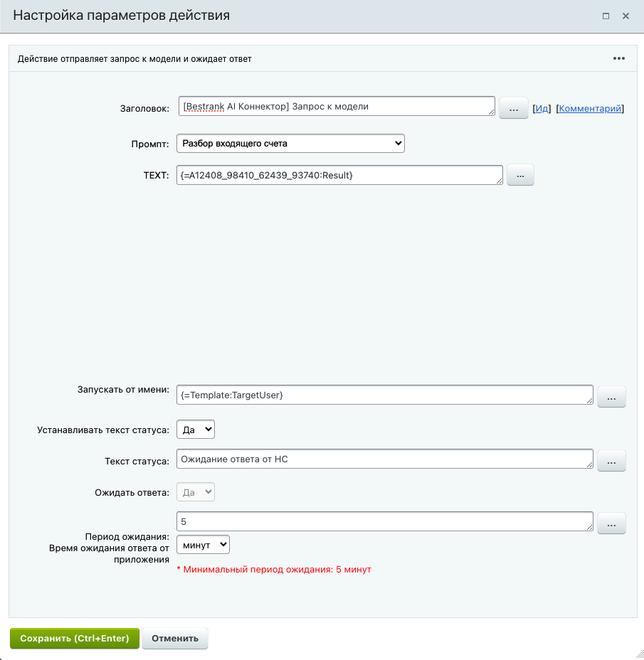Click into the ТЕКСТ input field
The image size is (644, 660).
[x=339, y=175]
